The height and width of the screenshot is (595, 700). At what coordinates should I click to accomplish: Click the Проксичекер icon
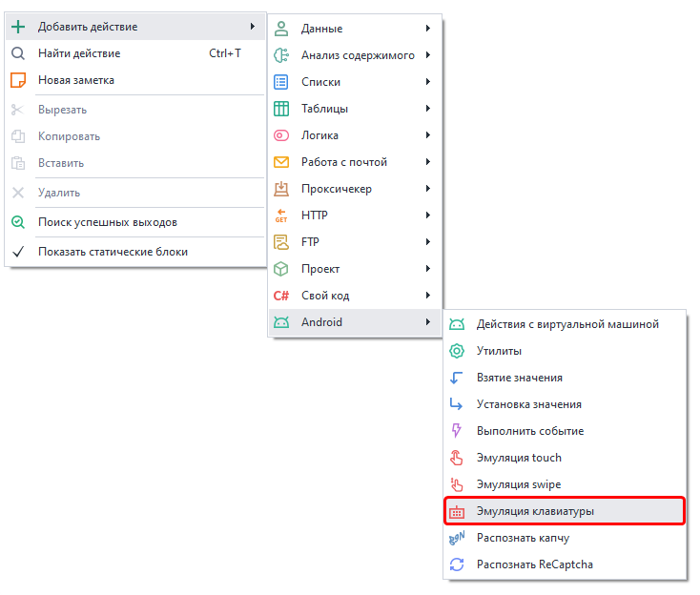(x=281, y=189)
